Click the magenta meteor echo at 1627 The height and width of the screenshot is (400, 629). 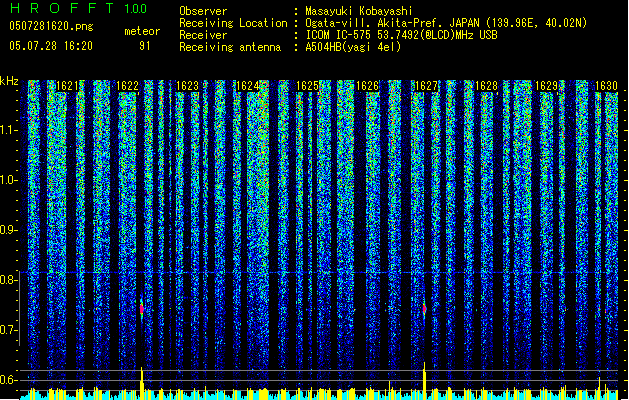(424, 309)
